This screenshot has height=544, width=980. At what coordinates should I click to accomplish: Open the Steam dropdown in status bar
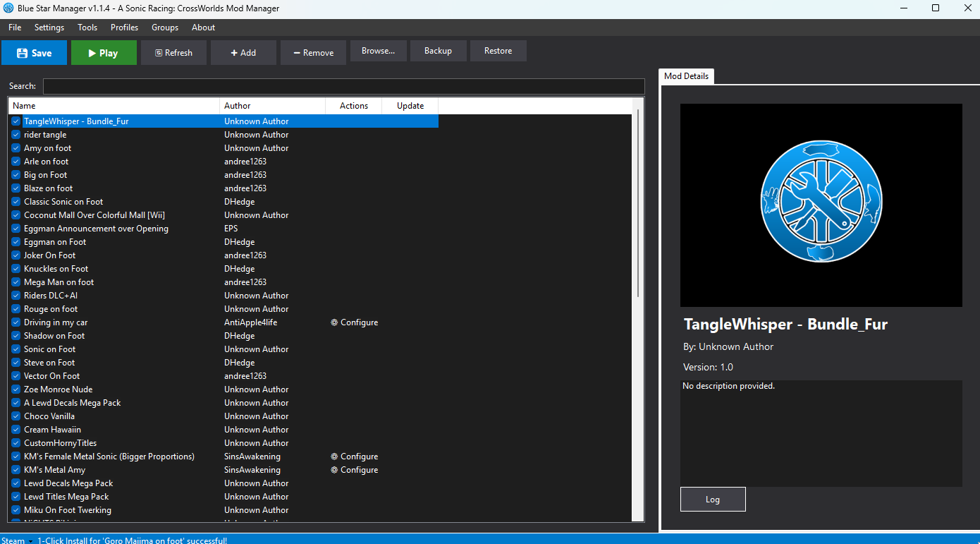(x=17, y=540)
